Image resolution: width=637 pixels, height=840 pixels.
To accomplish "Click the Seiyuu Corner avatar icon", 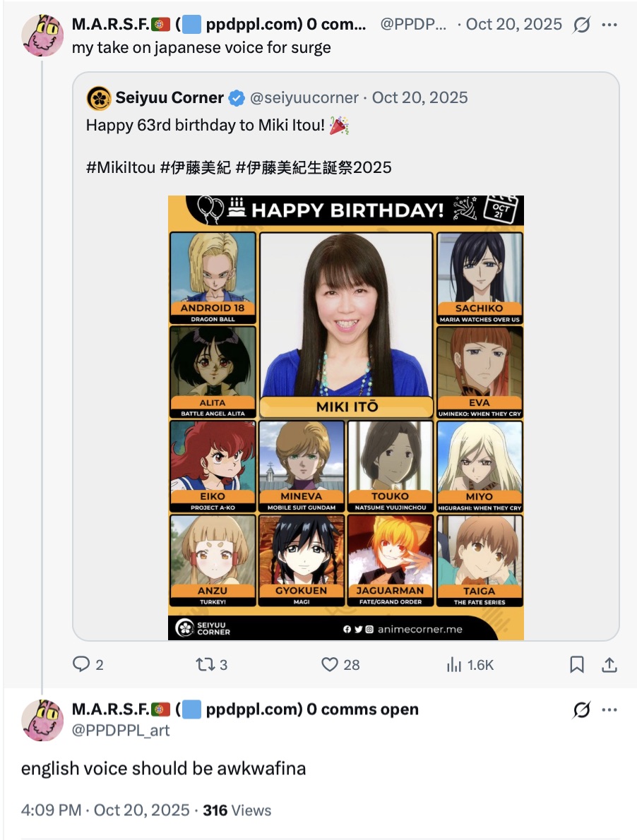I will [x=99, y=98].
